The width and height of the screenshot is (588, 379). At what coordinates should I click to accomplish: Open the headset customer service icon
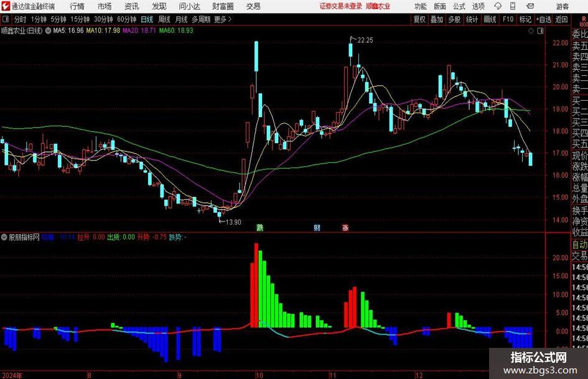pos(498,6)
